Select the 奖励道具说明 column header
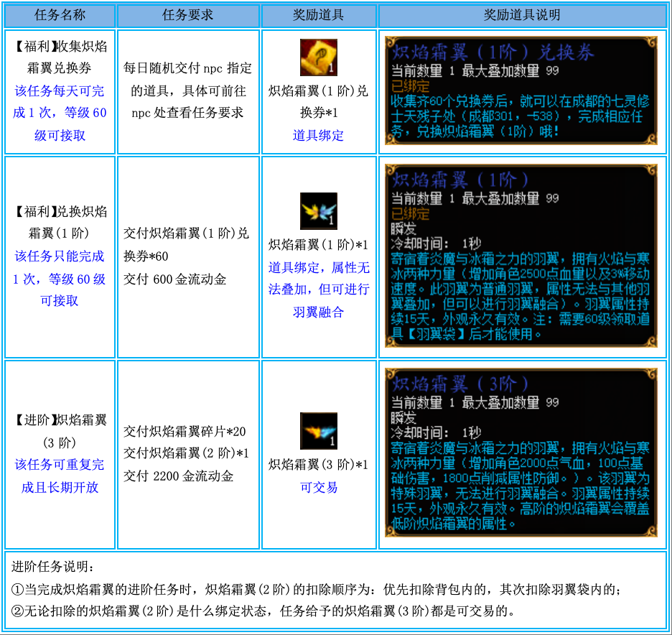The width and height of the screenshot is (672, 635). coord(522,15)
